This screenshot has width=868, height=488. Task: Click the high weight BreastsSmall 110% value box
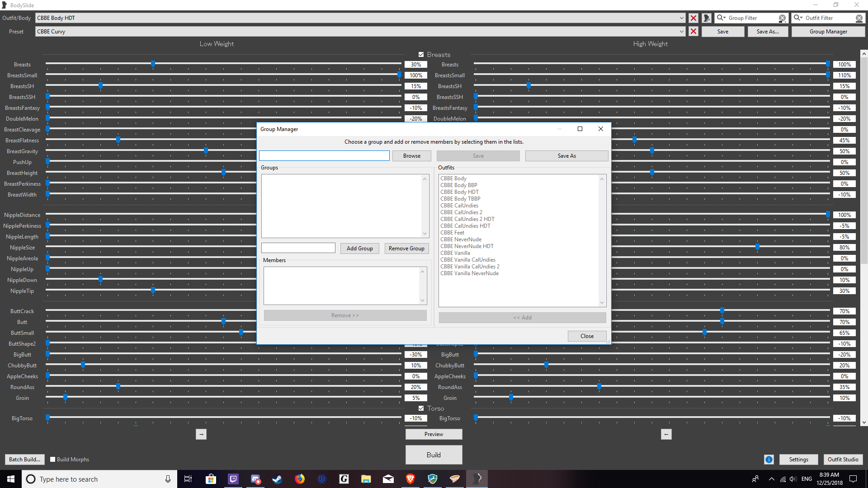tap(844, 75)
